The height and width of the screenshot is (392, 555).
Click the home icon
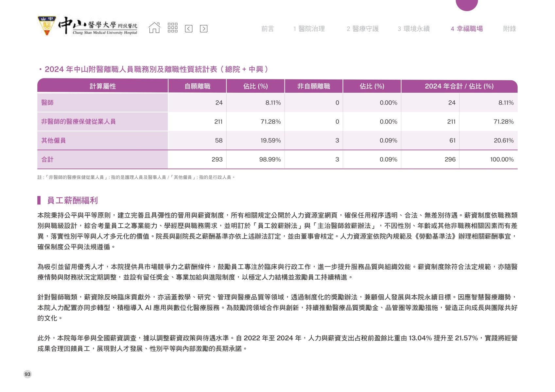click(154, 28)
